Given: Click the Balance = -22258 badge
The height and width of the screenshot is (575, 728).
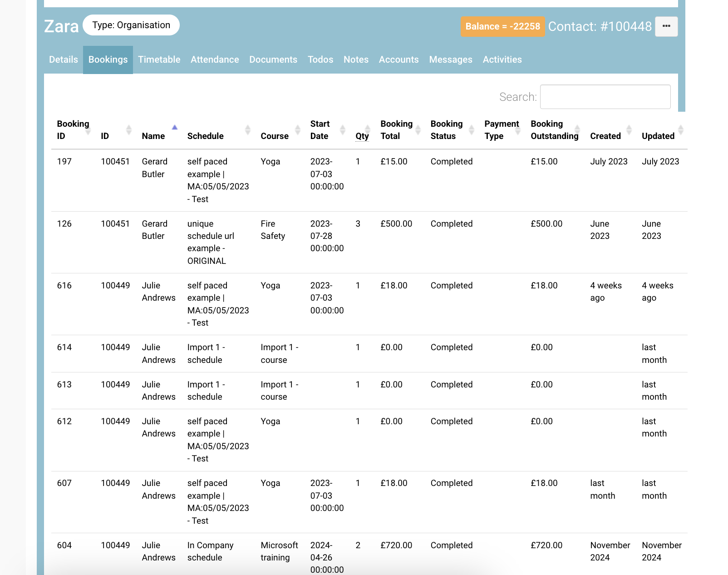Looking at the screenshot, I should coord(502,26).
